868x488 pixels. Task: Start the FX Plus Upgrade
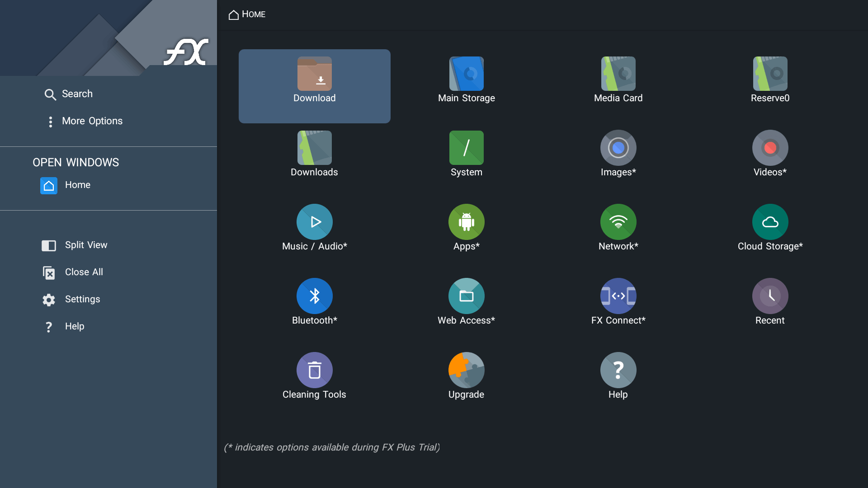[466, 376]
